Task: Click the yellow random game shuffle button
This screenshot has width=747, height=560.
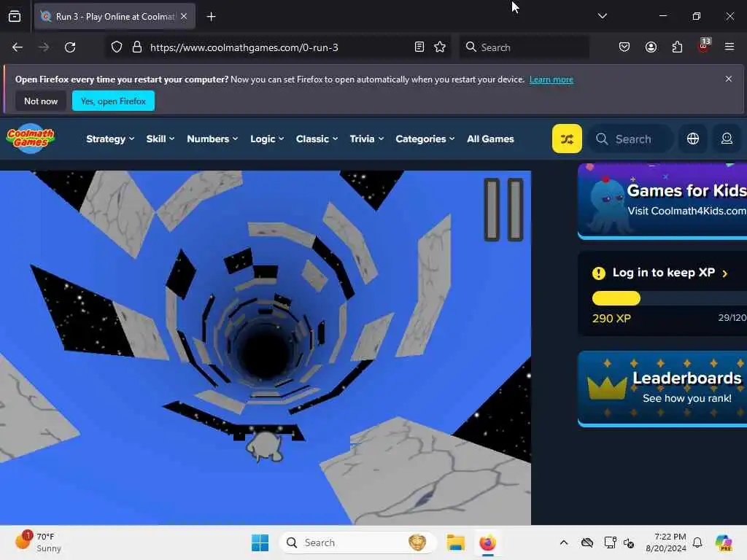Action: tap(566, 139)
